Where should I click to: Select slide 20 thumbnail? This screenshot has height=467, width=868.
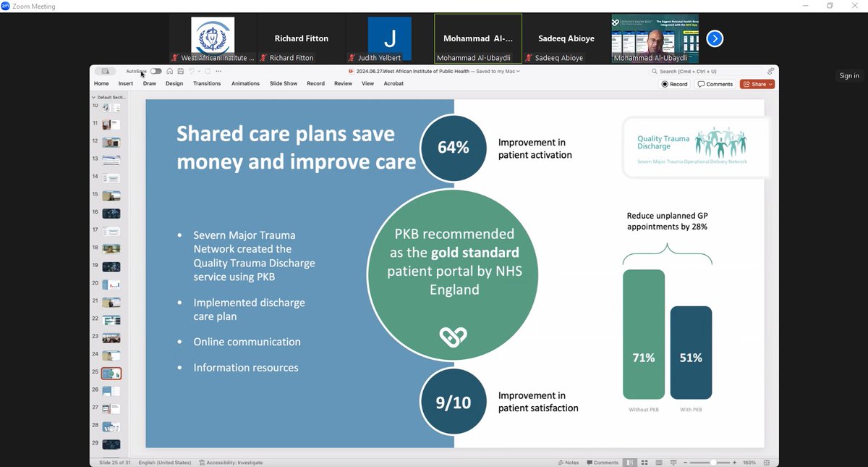click(x=111, y=285)
